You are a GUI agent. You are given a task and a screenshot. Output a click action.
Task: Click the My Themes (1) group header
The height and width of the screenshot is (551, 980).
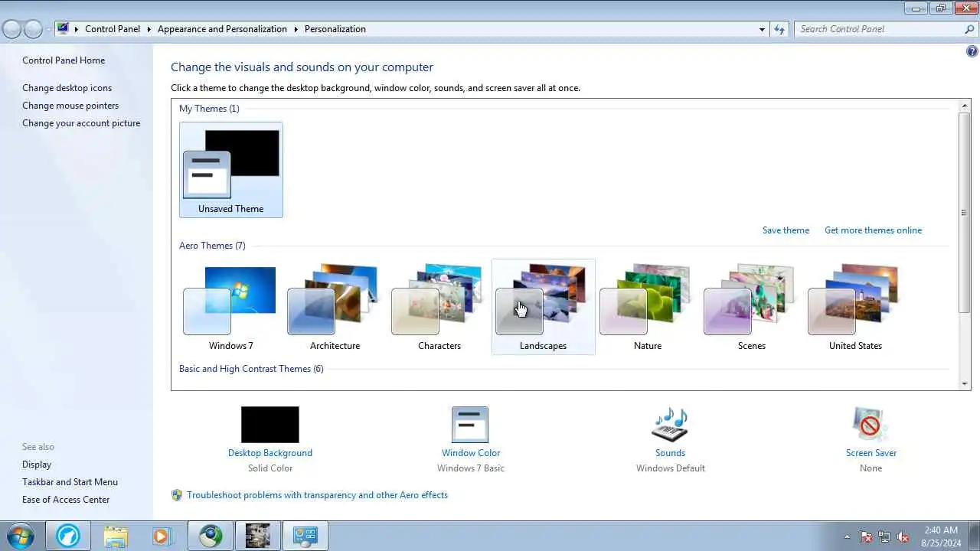pos(209,109)
